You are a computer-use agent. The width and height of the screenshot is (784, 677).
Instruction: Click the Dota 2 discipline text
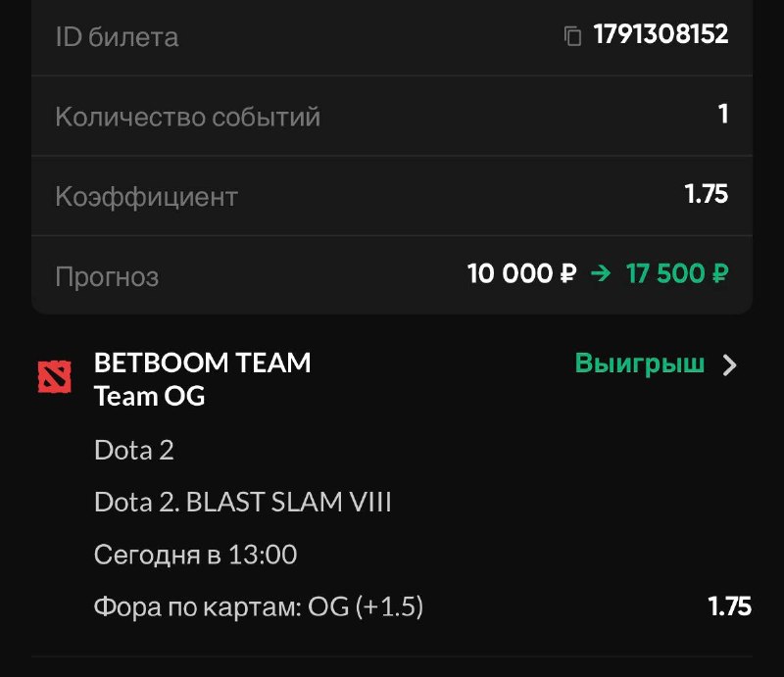(x=134, y=450)
